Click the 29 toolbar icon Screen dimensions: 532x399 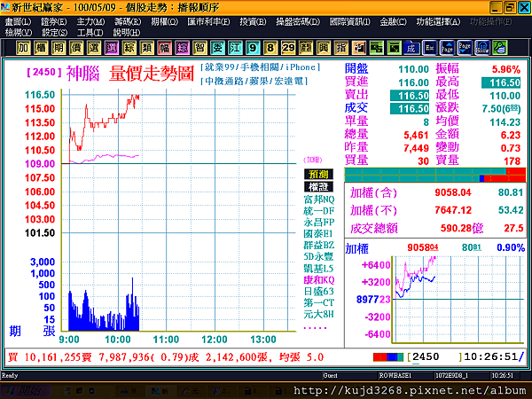click(x=287, y=48)
